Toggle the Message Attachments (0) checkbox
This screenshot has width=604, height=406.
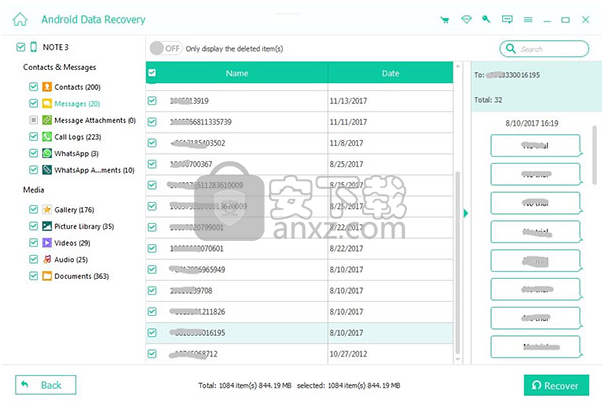click(34, 120)
